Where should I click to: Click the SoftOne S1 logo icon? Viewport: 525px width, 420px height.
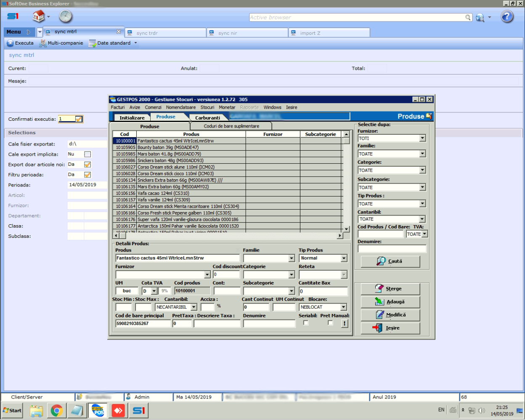coord(13,16)
